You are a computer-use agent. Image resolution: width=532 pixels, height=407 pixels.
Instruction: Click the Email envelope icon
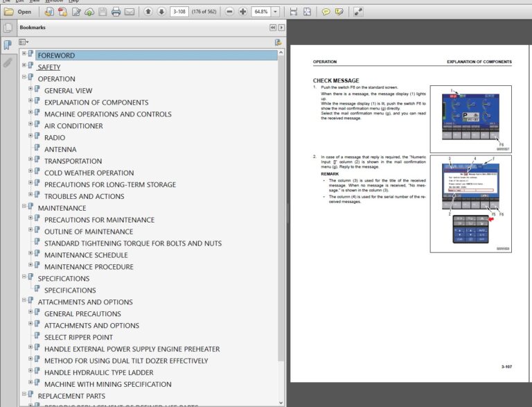pos(130,12)
